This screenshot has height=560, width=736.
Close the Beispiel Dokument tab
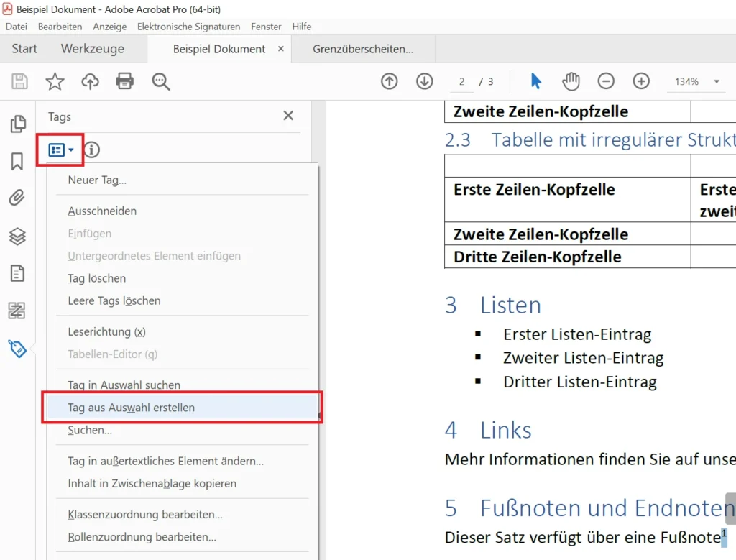(281, 49)
